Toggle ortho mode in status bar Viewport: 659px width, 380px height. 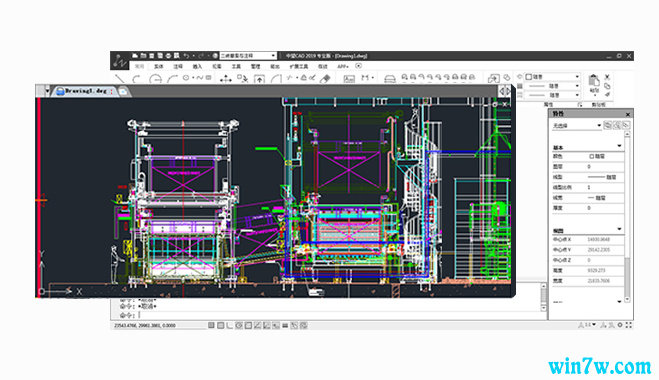229,325
